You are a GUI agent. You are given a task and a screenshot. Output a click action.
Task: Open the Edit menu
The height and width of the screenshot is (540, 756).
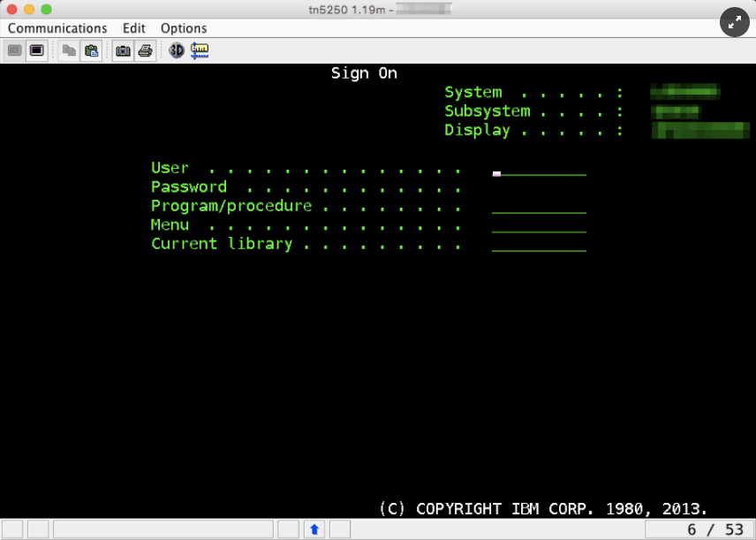coord(133,28)
